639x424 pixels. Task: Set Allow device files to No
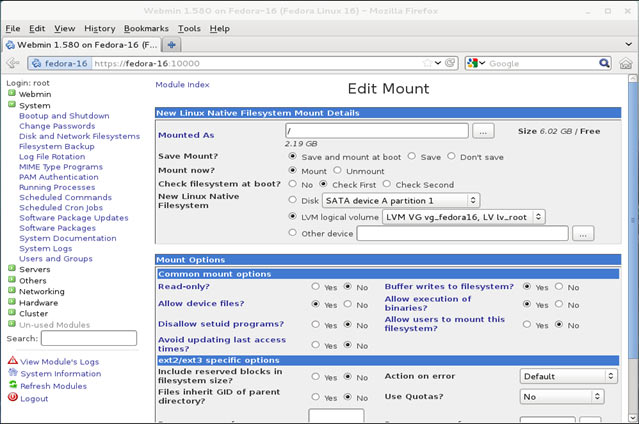[x=347, y=304]
